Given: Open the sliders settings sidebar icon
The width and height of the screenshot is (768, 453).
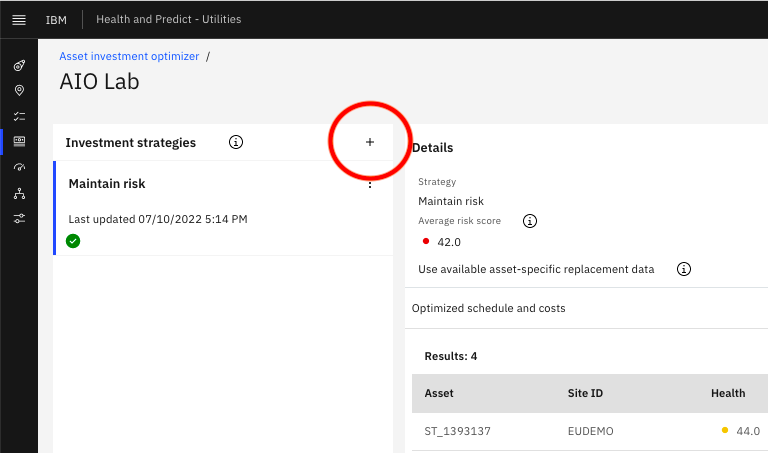Looking at the screenshot, I should coord(19,218).
